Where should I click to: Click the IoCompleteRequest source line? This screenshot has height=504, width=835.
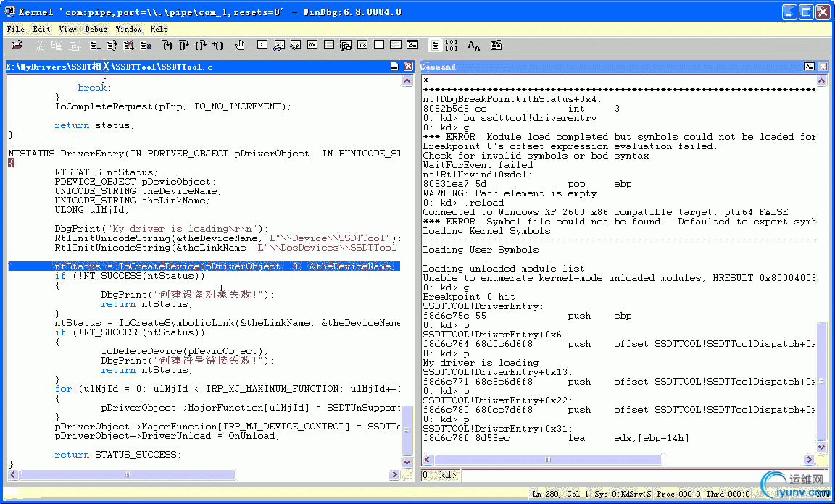click(x=173, y=106)
